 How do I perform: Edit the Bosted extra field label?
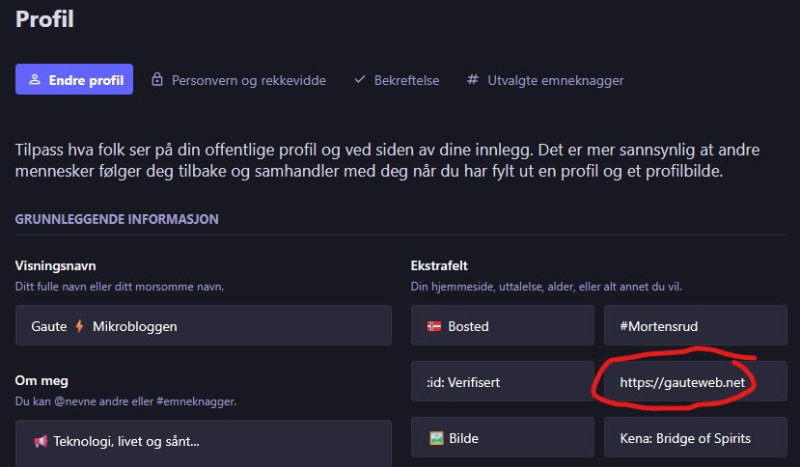502,326
